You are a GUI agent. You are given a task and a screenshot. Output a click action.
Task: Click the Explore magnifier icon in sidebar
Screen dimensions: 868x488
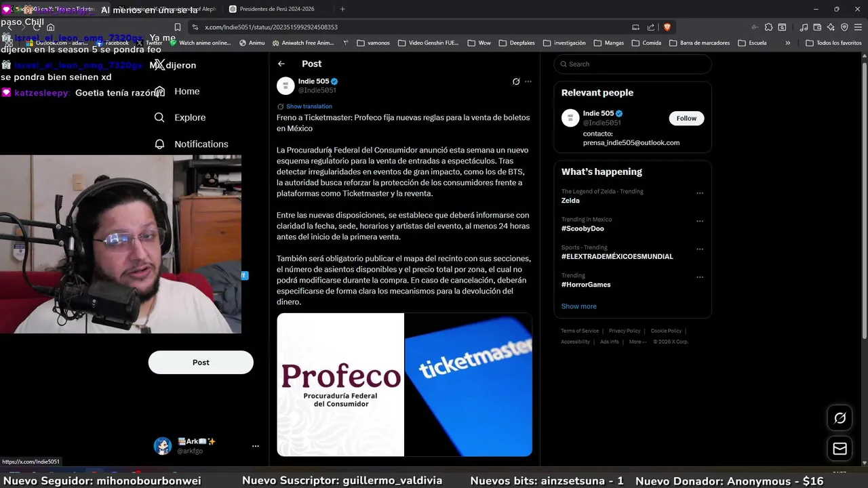[159, 117]
